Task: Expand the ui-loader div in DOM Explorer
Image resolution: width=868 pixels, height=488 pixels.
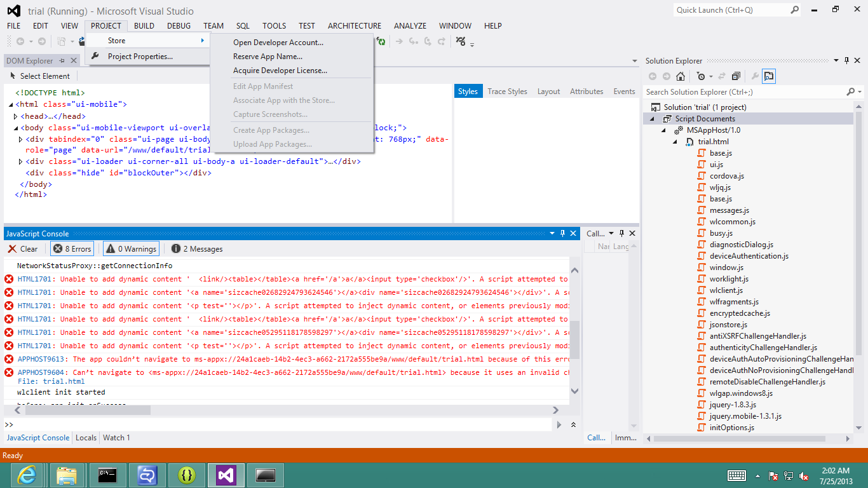Action: 21,161
